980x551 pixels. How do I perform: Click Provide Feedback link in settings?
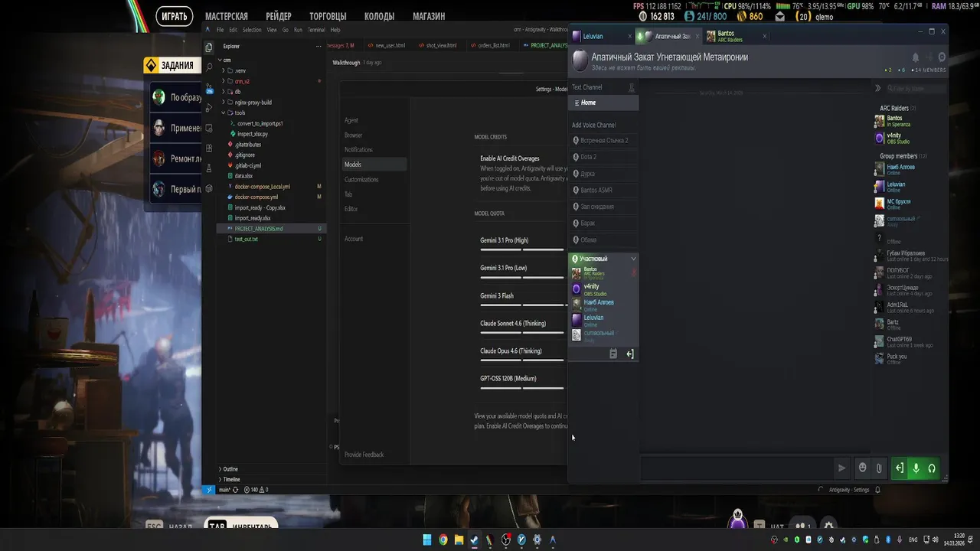coord(364,455)
